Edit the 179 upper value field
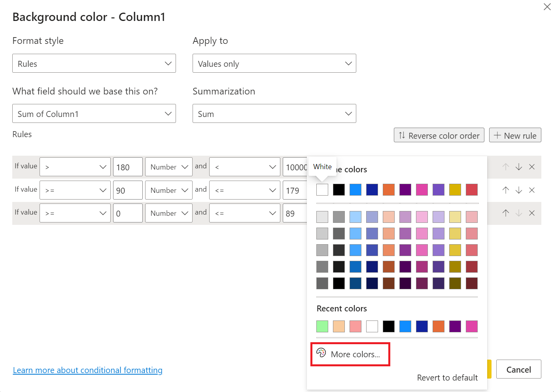Image resolution: width=554 pixels, height=392 pixels. click(x=295, y=190)
